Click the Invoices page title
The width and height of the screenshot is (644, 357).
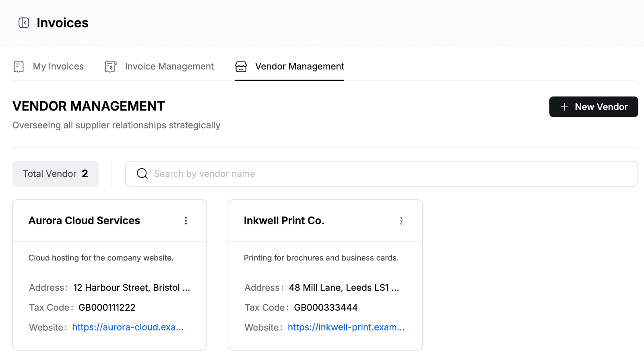[x=62, y=23]
